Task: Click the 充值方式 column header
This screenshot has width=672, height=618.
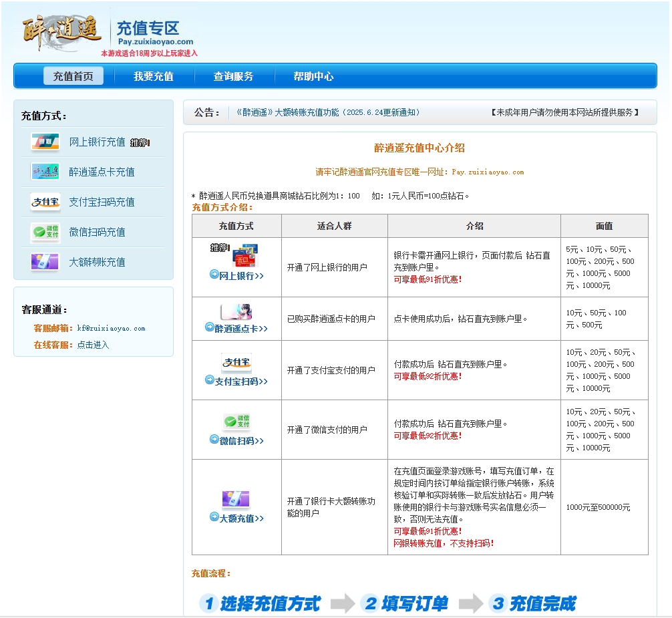Action: 236,226
